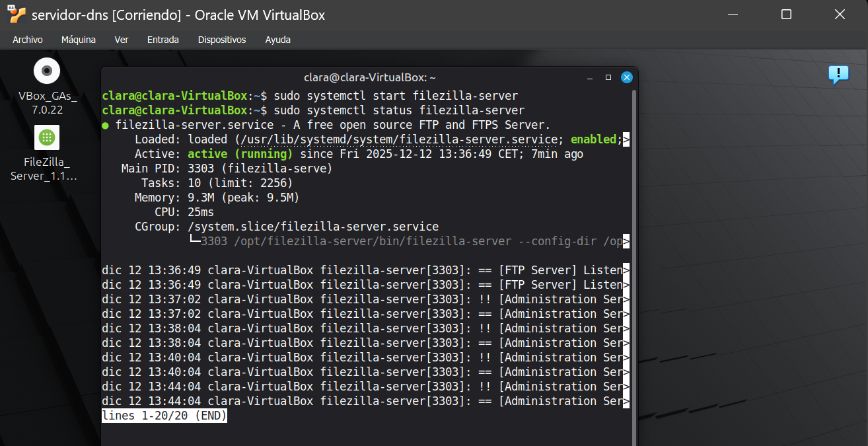Open the Archivo menu

(28, 40)
